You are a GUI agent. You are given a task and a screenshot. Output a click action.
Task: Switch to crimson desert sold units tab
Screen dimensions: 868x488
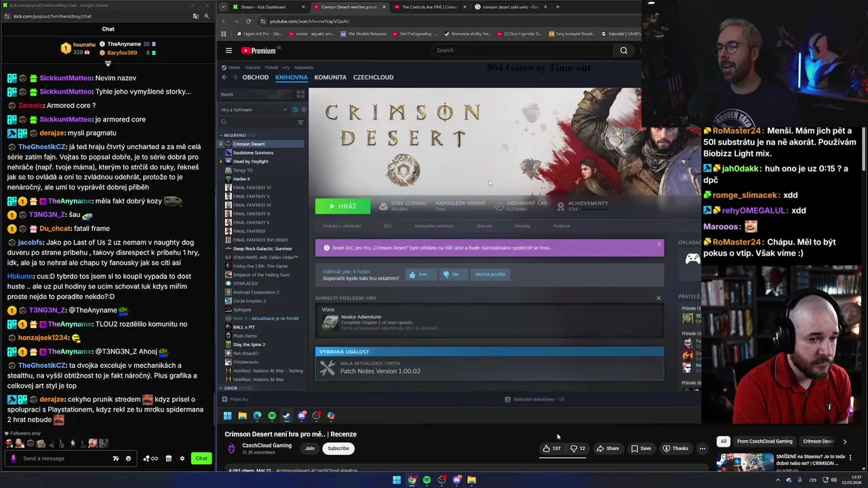pos(510,7)
